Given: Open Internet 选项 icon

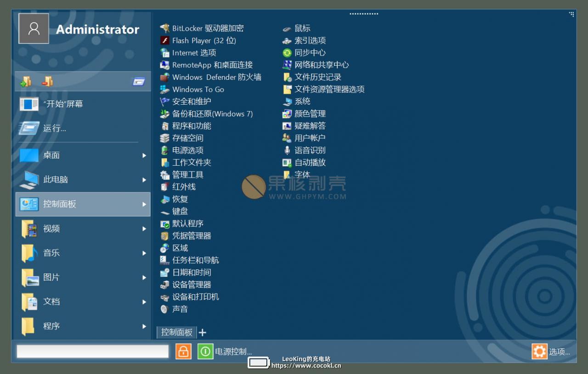Looking at the screenshot, I should [x=164, y=53].
